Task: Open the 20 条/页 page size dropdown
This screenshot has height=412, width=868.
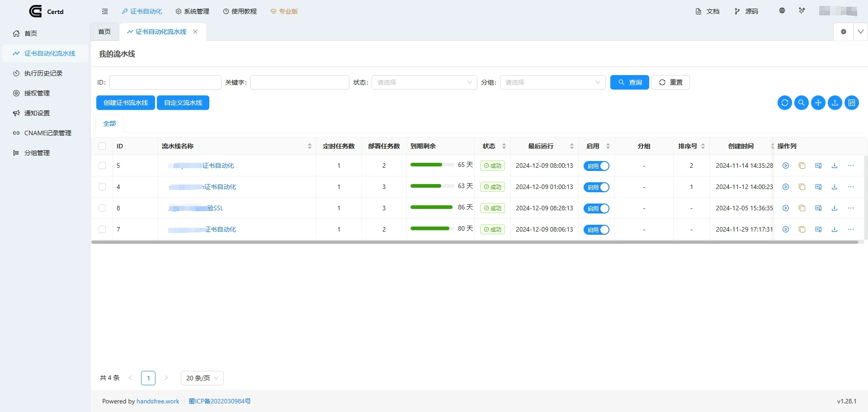Action: [202, 378]
